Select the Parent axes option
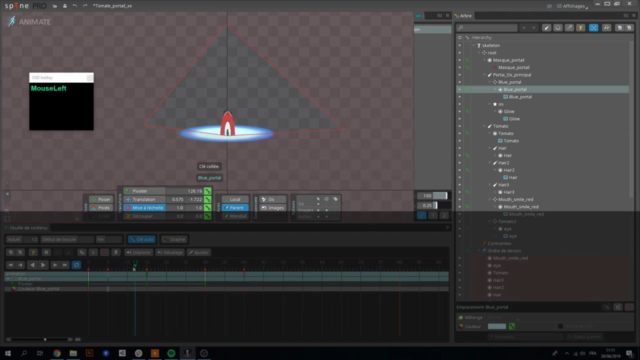This screenshot has width=640, height=360. coord(235,208)
